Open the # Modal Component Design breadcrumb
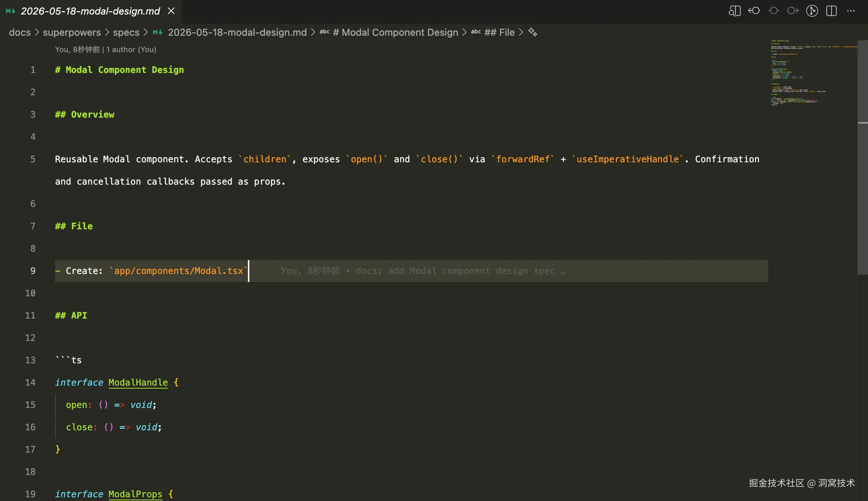868x501 pixels. [x=395, y=32]
